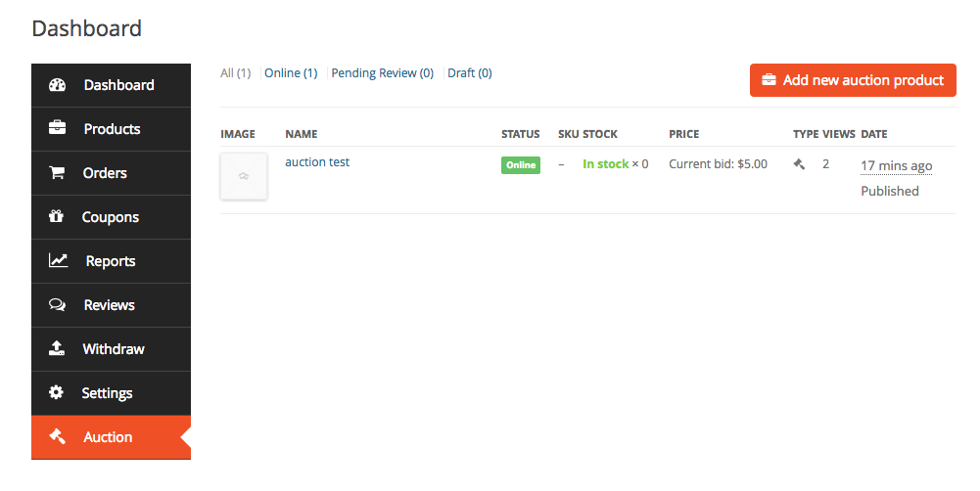Click the IMAGE column header

238,134
